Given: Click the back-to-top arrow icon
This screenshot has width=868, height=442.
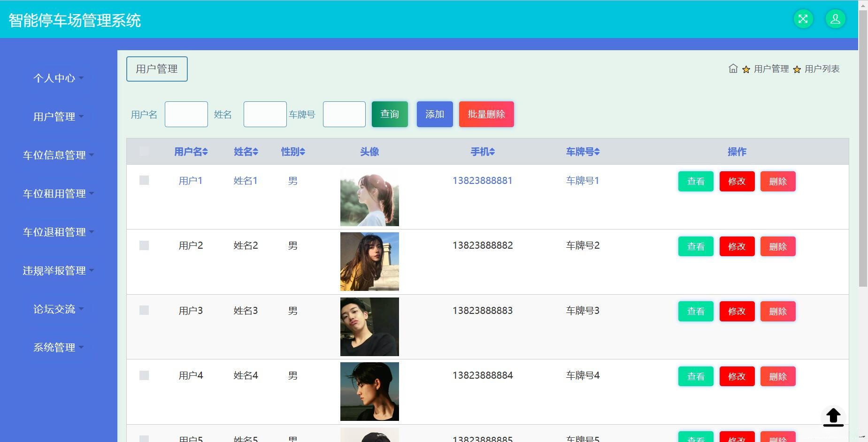Looking at the screenshot, I should pos(833,417).
